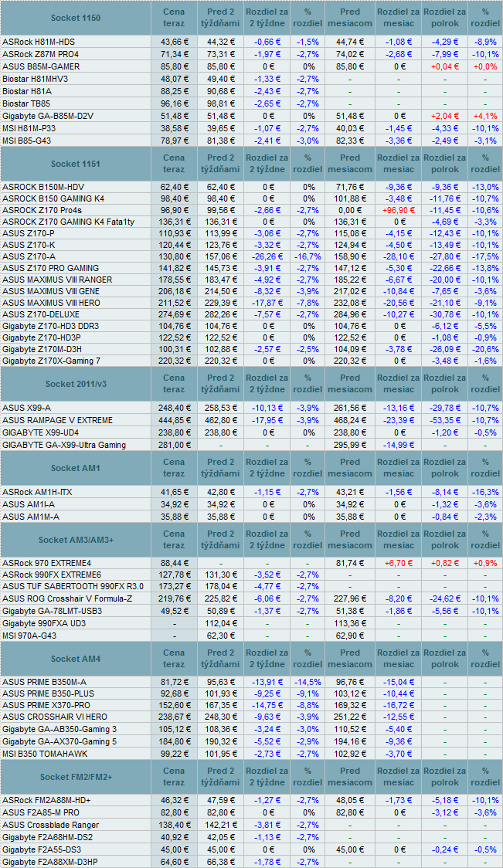Click ASUS RAMPAGE V EXTREME name
The width and height of the screenshot is (503, 868).
57,420
